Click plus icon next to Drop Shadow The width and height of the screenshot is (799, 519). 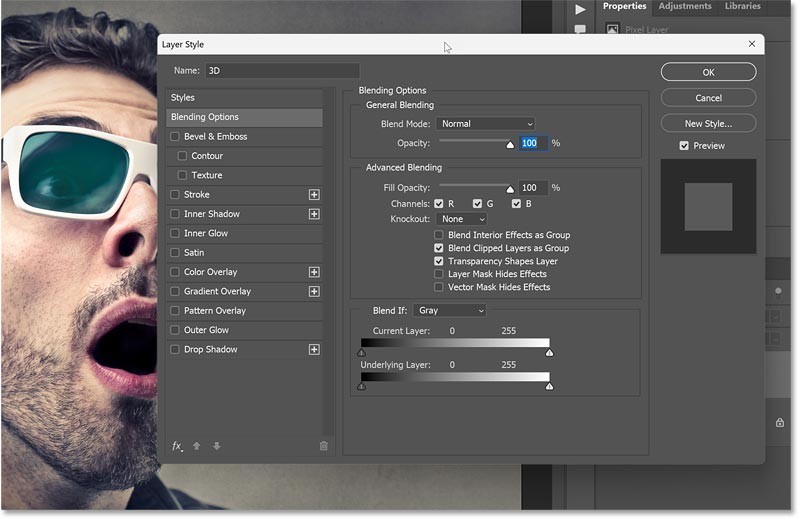(x=314, y=350)
